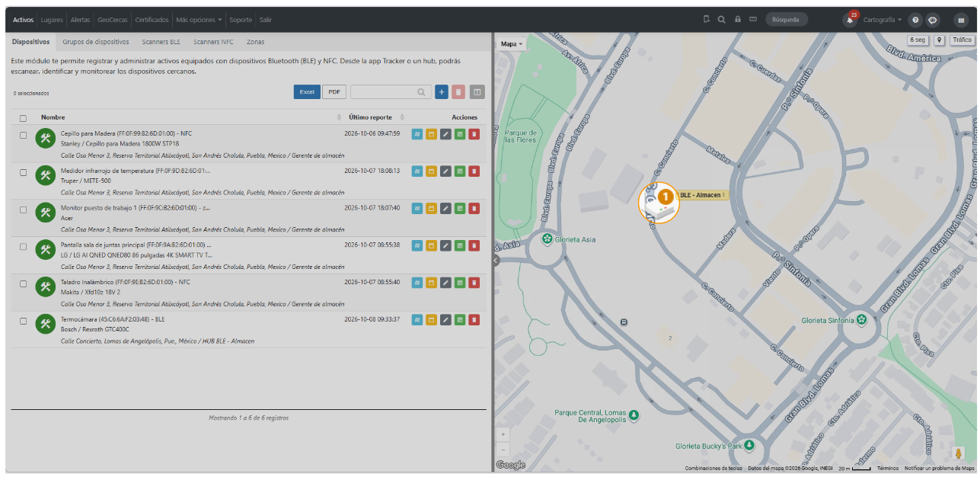Click the 6 seg refresh interval button
Image resolution: width=980 pixels, height=477 pixels.
(917, 40)
